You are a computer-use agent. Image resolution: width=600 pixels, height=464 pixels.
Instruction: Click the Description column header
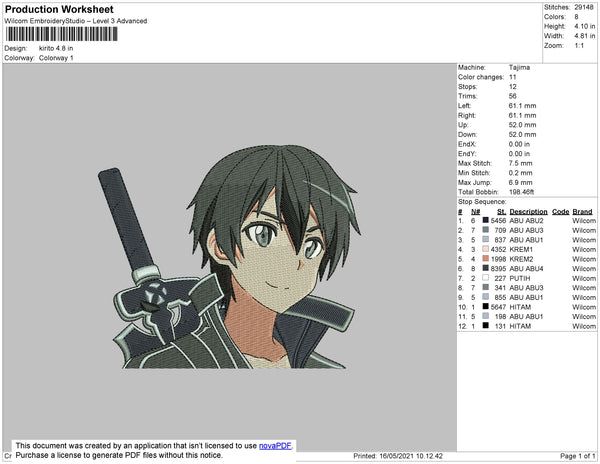pyautogui.click(x=528, y=212)
